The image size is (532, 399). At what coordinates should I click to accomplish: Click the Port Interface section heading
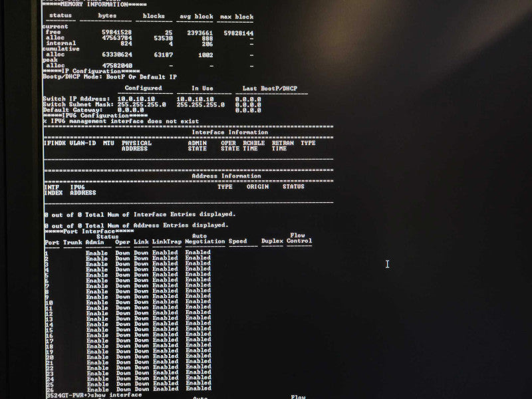tap(89, 231)
